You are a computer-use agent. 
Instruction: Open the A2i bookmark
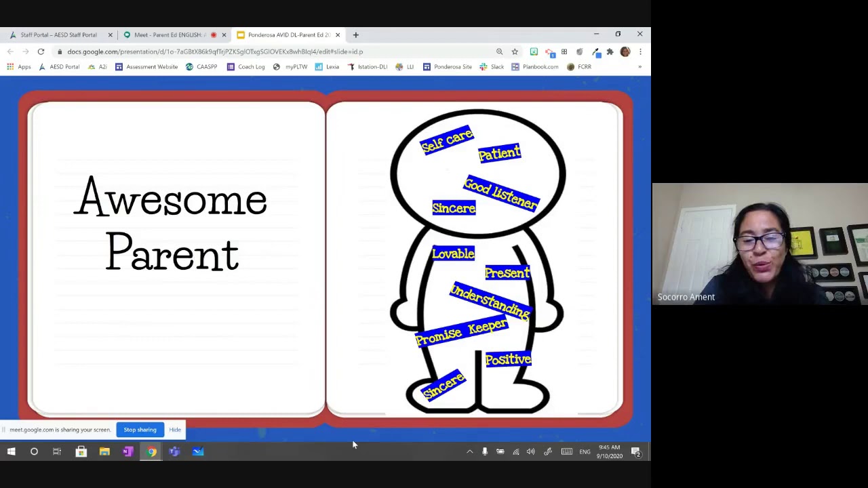click(x=97, y=66)
